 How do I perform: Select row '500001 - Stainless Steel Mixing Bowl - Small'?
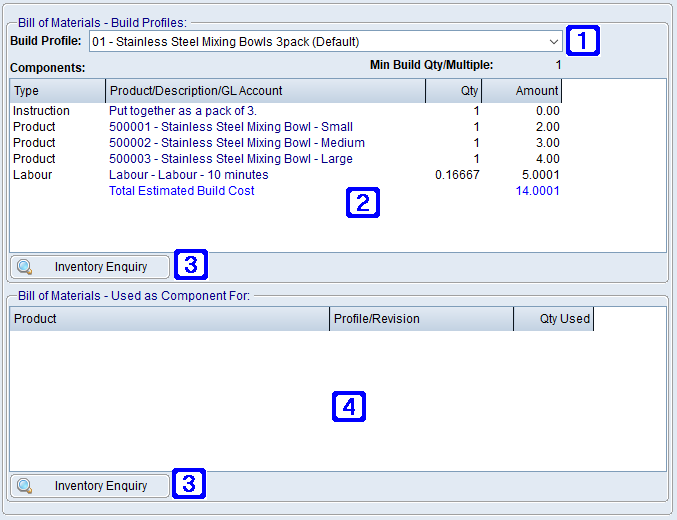[x=286, y=127]
